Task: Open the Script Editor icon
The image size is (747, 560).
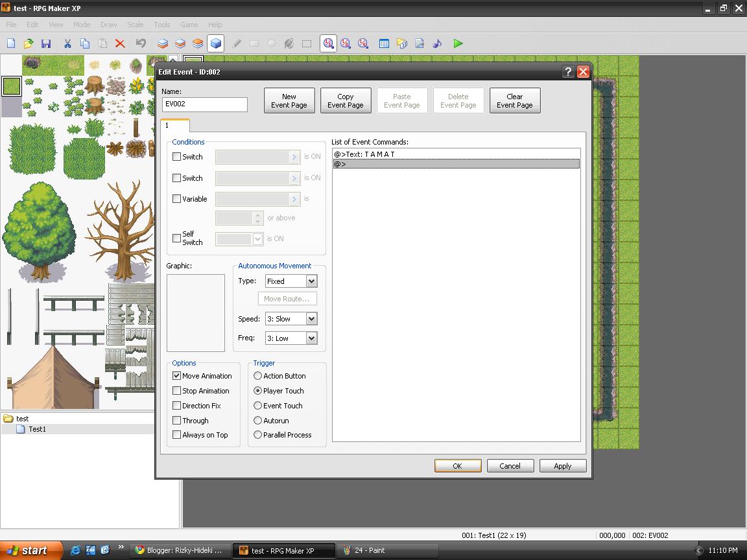Action: coord(420,44)
